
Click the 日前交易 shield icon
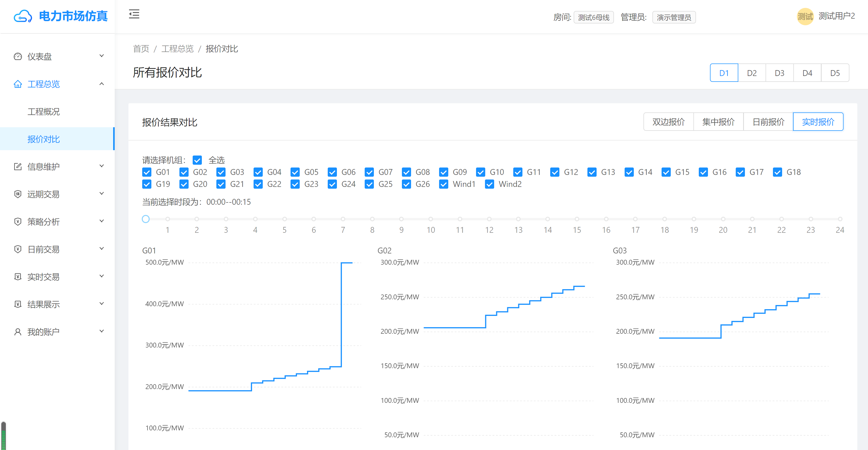coord(18,249)
